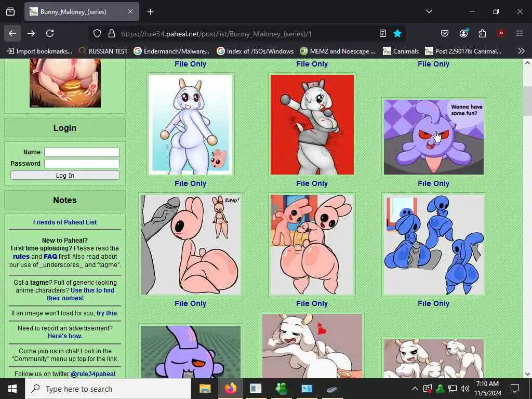Switch to Firefox taskbar icon
The width and height of the screenshot is (532, 399).
(230, 389)
